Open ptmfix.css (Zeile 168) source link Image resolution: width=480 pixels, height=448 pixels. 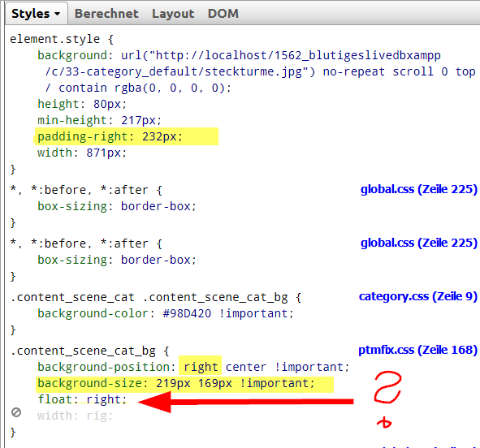[417, 350]
